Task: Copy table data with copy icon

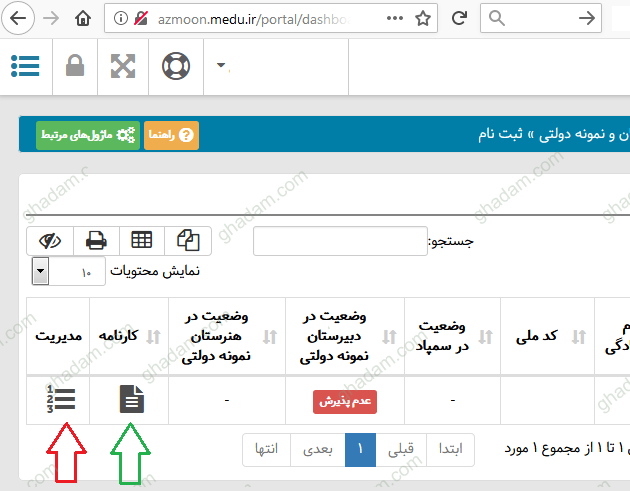Action: coord(188,241)
